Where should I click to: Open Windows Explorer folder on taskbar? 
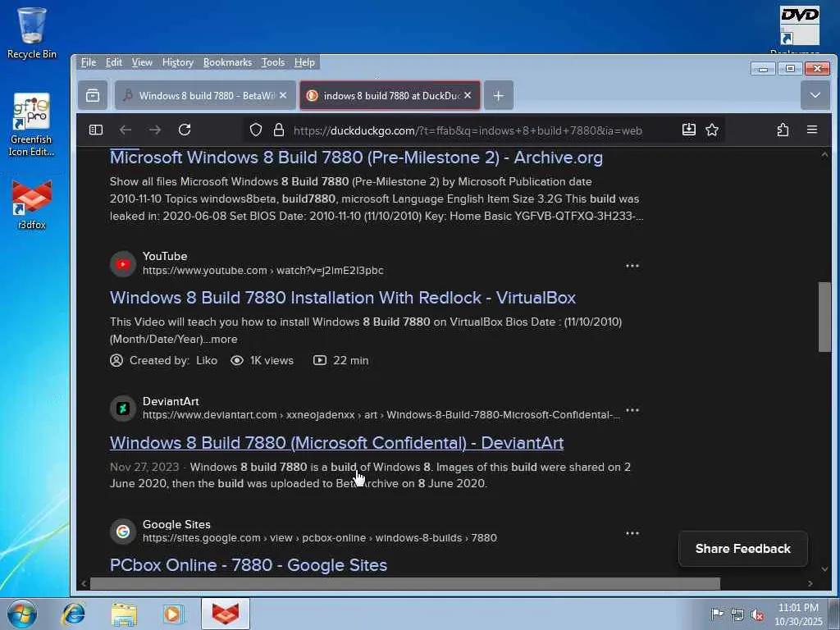point(124,614)
